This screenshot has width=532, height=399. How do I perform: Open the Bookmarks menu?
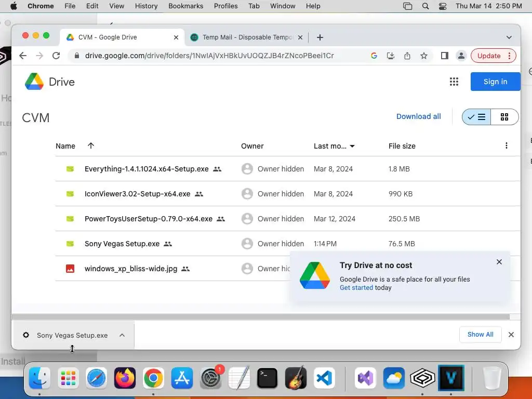(x=185, y=6)
